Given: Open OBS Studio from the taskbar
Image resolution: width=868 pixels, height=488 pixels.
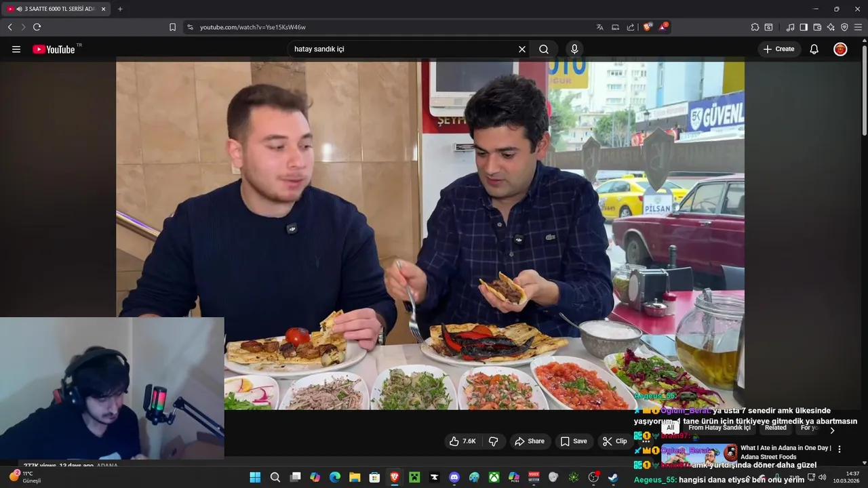Looking at the screenshot, I should click(593, 477).
